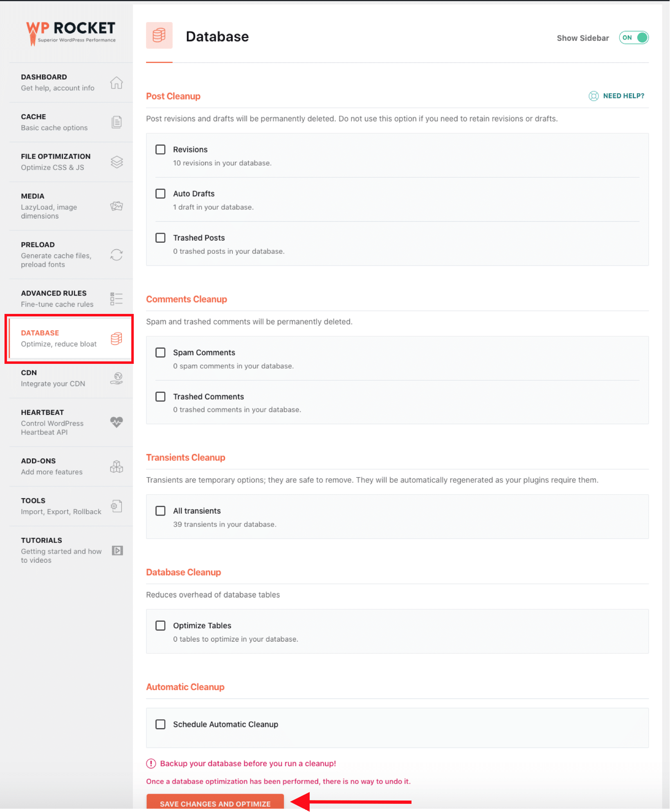The width and height of the screenshot is (670, 812).
Task: Click Save Changes and Optimize button
Action: (215, 803)
